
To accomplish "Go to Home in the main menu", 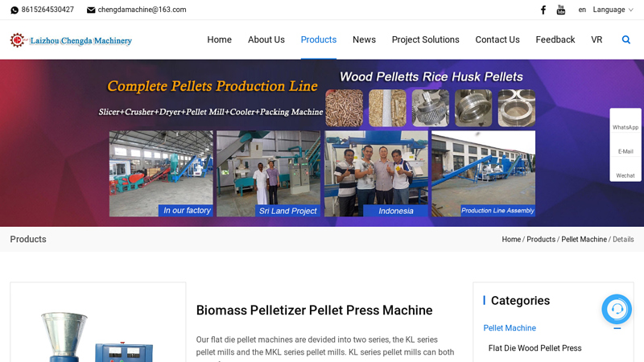I will 219,39.
